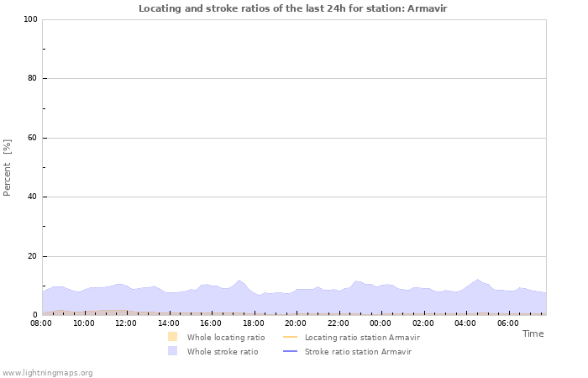This screenshot has height=378, width=588.
Task: Click the 18:00 time axis label
Action: pos(254,323)
